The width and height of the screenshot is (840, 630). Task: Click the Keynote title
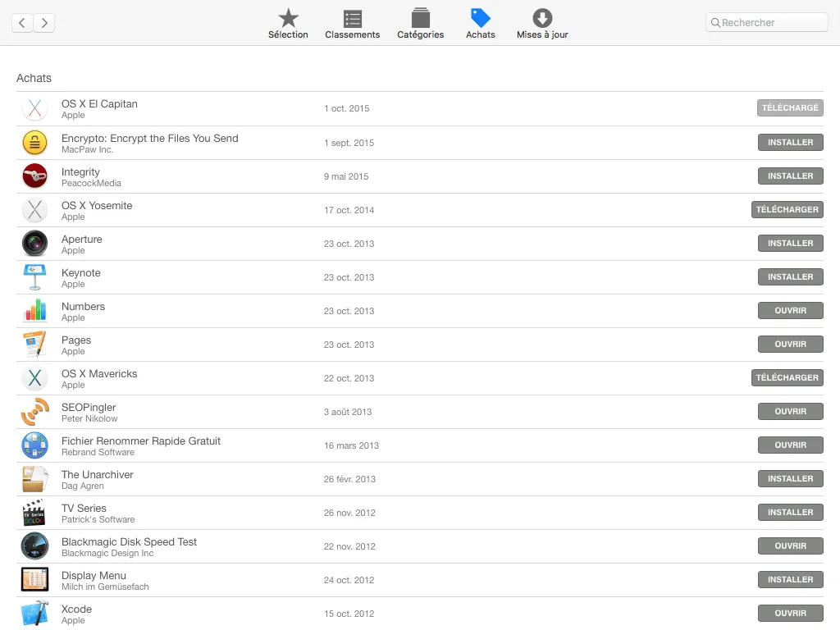(x=81, y=273)
